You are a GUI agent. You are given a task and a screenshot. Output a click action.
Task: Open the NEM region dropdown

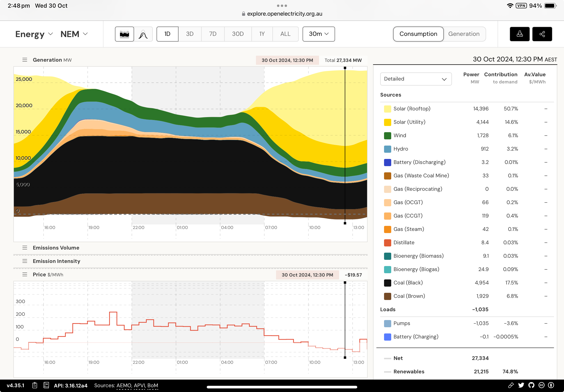click(74, 34)
